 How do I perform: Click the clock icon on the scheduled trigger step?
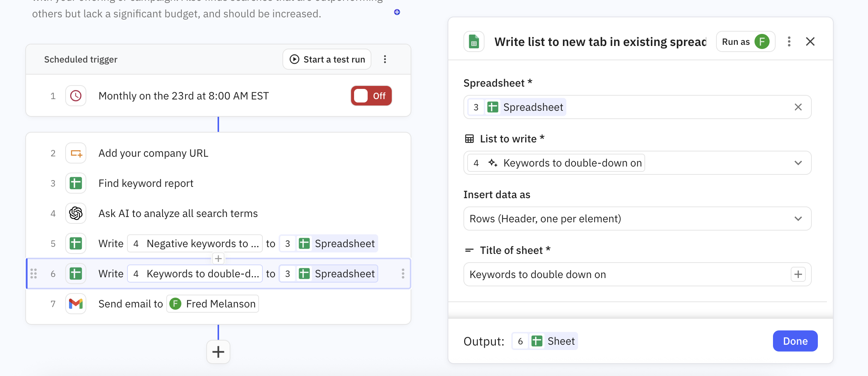pos(76,96)
